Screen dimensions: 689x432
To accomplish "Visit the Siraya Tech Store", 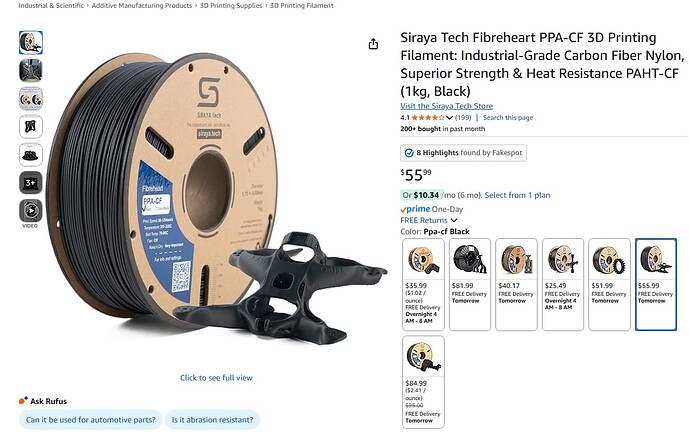I will pyautogui.click(x=446, y=106).
